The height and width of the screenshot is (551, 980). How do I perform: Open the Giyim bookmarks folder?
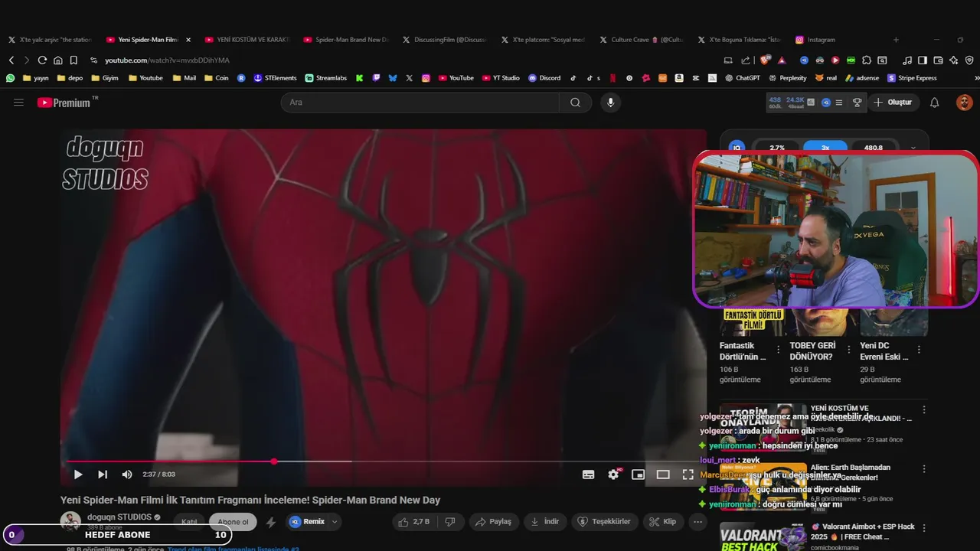[x=104, y=77]
